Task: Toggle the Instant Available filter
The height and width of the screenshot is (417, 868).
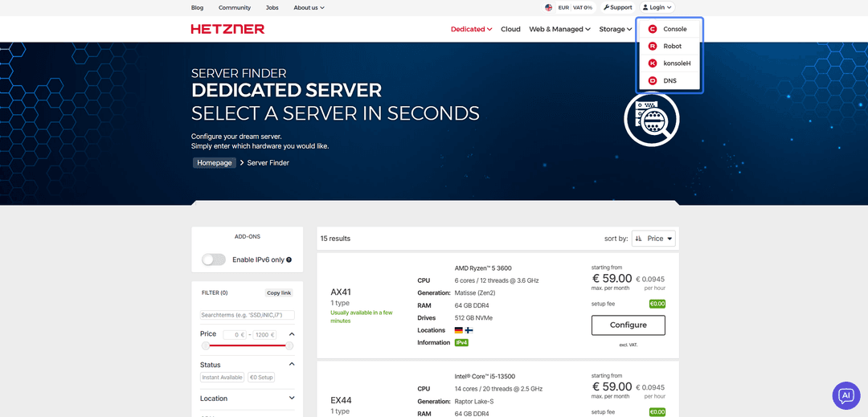Action: 222,377
